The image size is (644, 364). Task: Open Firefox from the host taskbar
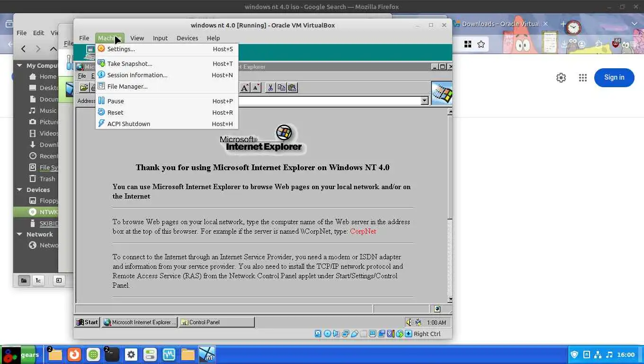coord(74,355)
